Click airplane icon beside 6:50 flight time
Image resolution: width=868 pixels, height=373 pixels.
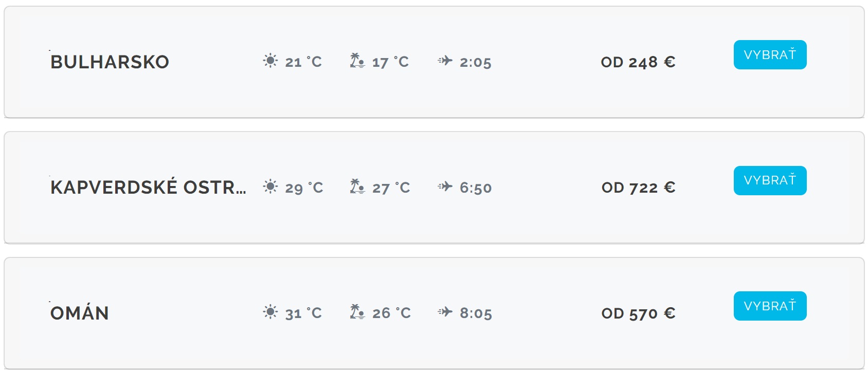445,186
